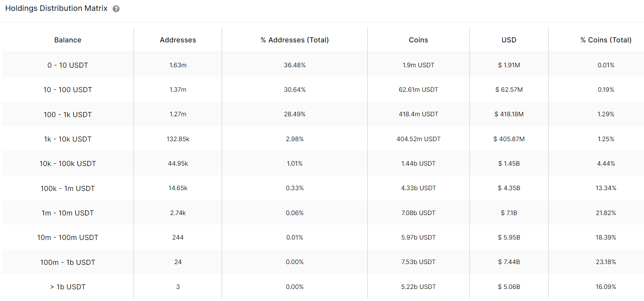Click the 100k - 1m USDT balance cell

[x=68, y=189]
